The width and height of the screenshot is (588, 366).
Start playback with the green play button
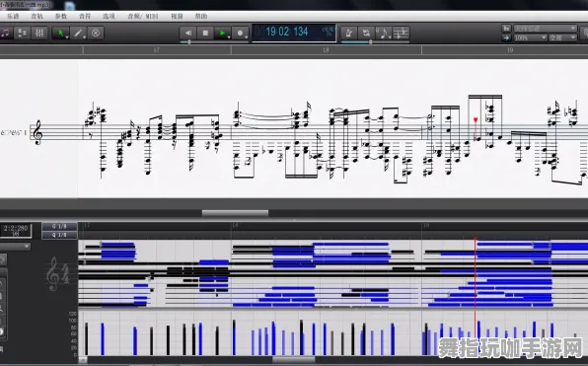222,33
